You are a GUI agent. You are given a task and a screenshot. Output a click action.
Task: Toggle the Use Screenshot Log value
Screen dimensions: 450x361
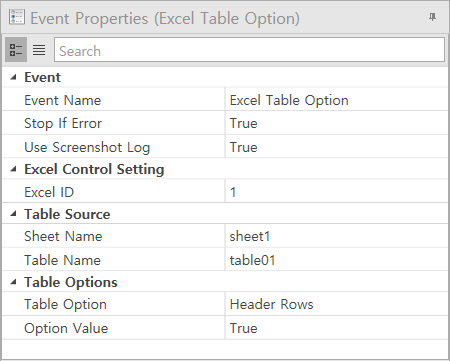pos(336,147)
